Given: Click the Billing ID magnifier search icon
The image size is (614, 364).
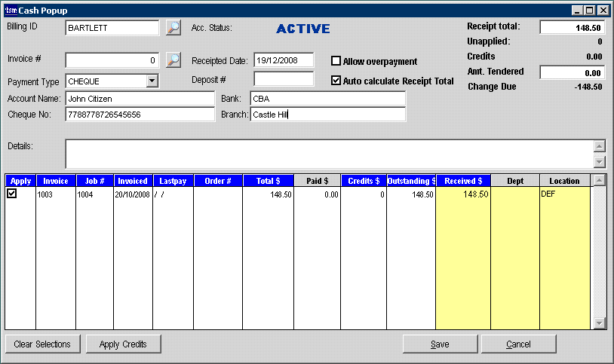Looking at the screenshot, I should (173, 28).
